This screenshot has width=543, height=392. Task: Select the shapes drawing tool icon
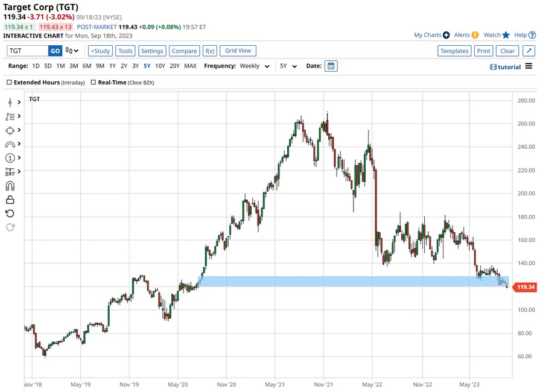click(x=10, y=130)
